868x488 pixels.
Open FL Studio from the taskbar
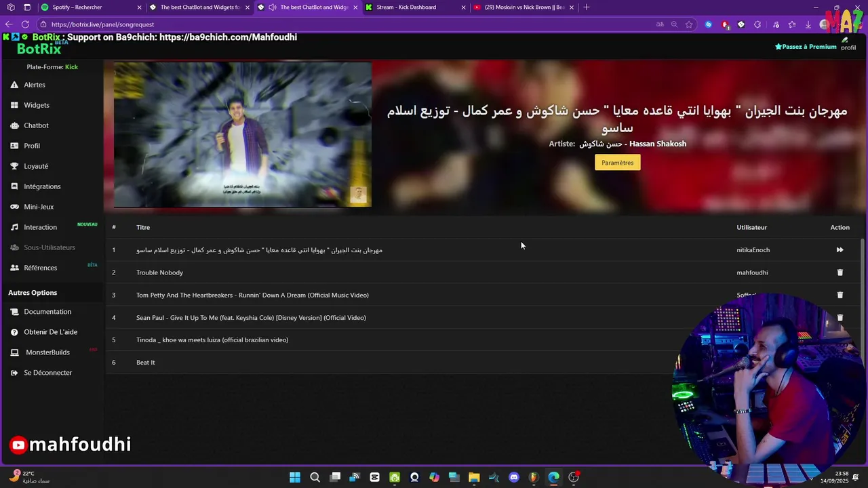tap(534, 477)
